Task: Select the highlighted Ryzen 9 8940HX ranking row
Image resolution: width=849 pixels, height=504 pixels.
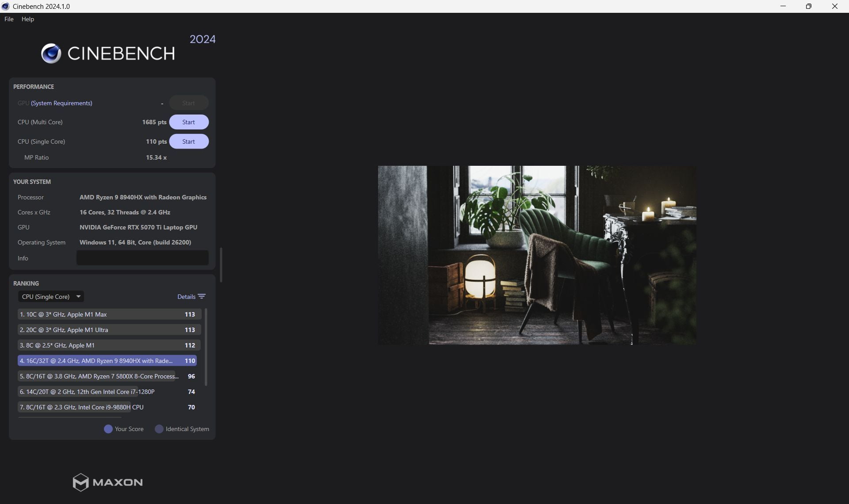Action: 107,361
